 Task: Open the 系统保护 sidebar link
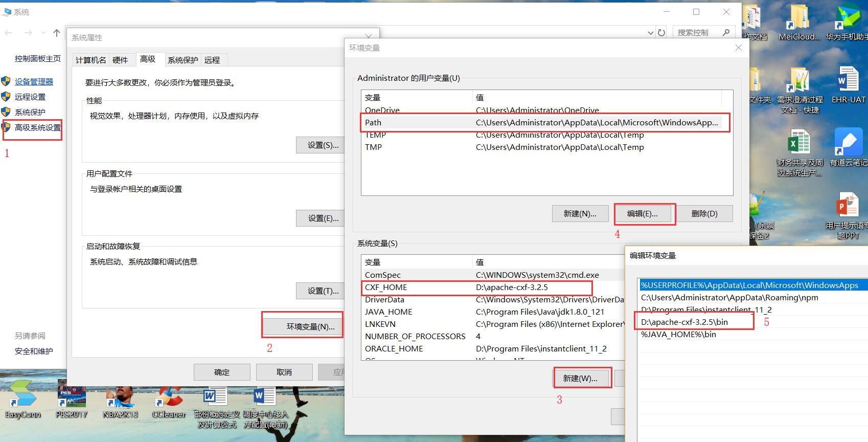coord(30,113)
